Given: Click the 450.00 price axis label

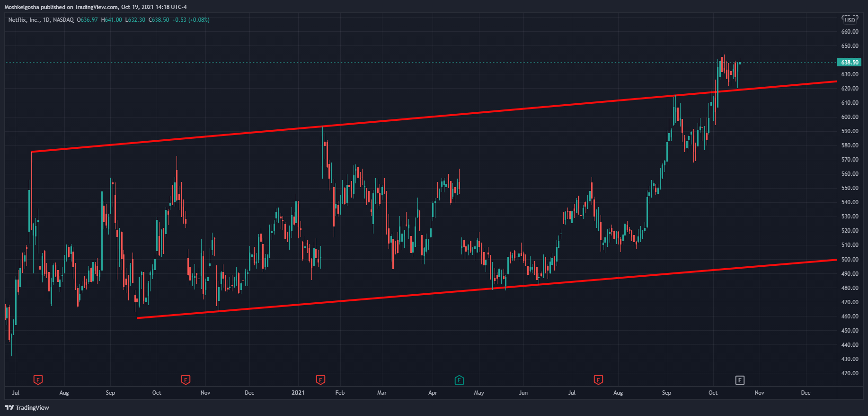Looking at the screenshot, I should point(850,331).
